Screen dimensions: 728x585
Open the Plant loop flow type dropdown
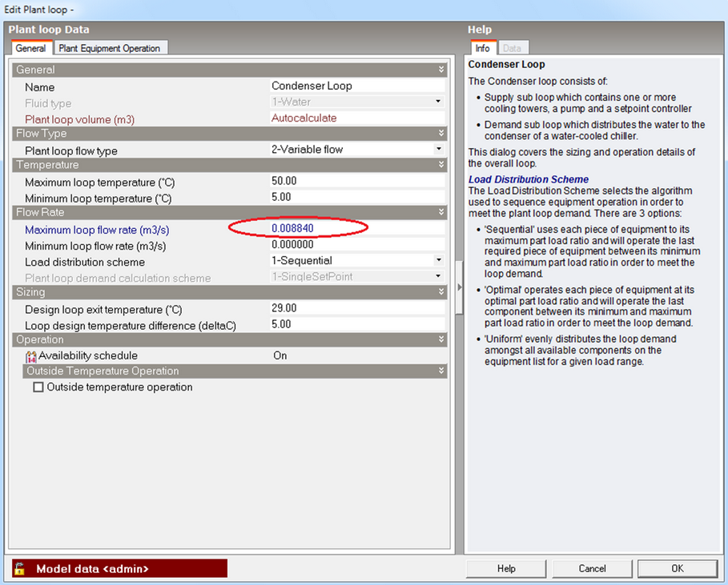(x=438, y=150)
